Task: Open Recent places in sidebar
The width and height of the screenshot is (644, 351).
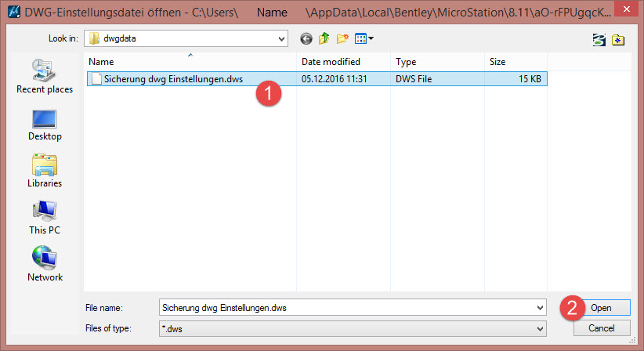Action: click(x=45, y=76)
